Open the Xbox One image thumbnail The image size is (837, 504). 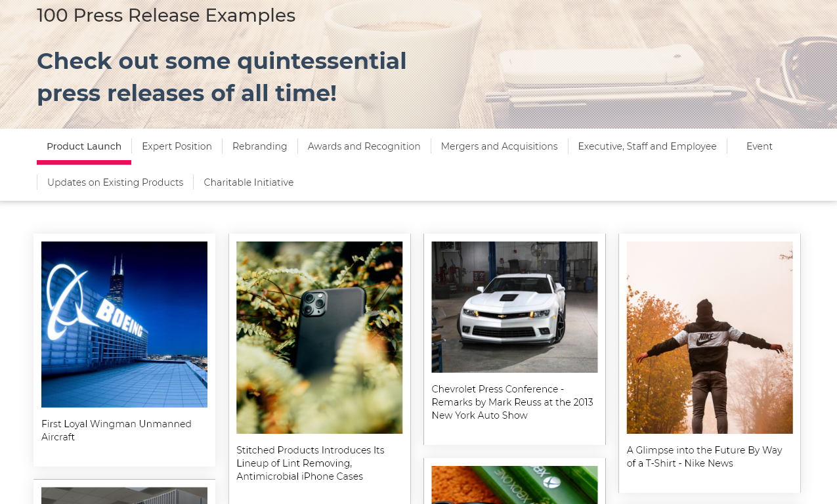click(515, 485)
